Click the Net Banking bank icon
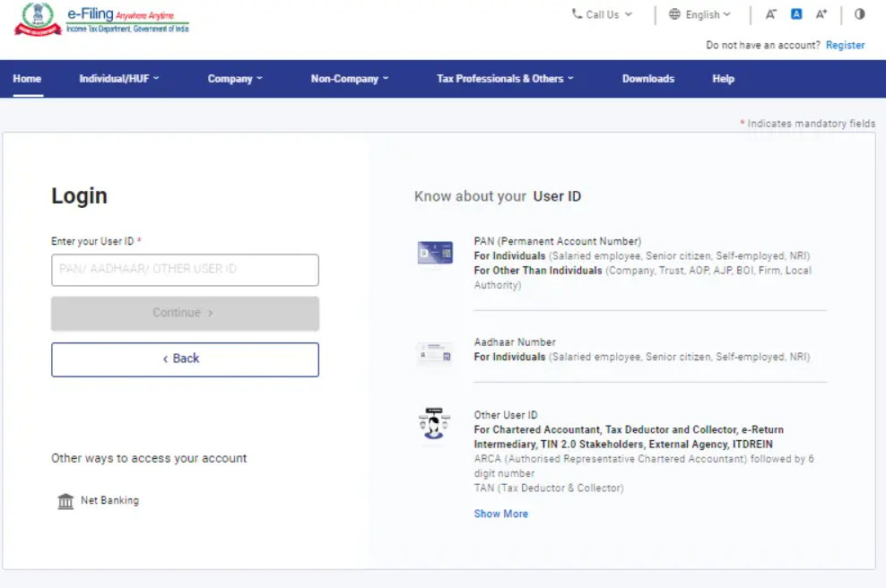Screen dimensions: 886x588 tap(65, 501)
